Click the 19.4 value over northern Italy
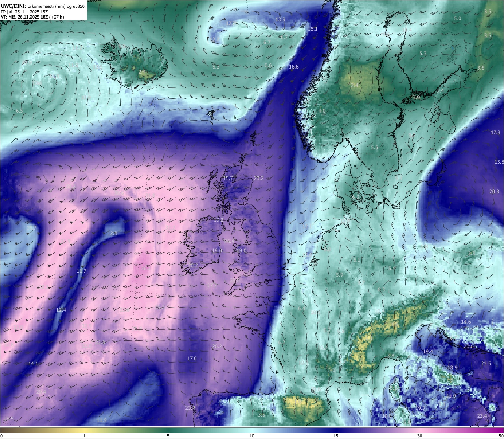 click(x=428, y=352)
